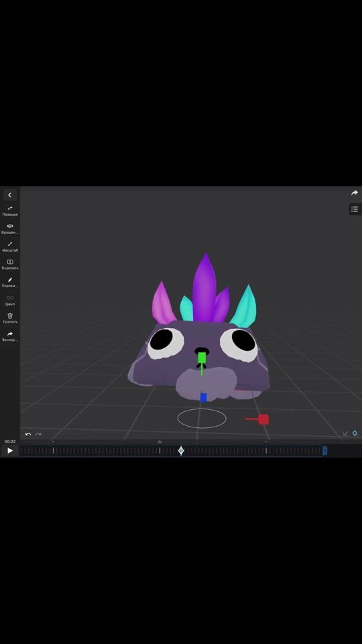Open the object list panel icon

pos(355,209)
